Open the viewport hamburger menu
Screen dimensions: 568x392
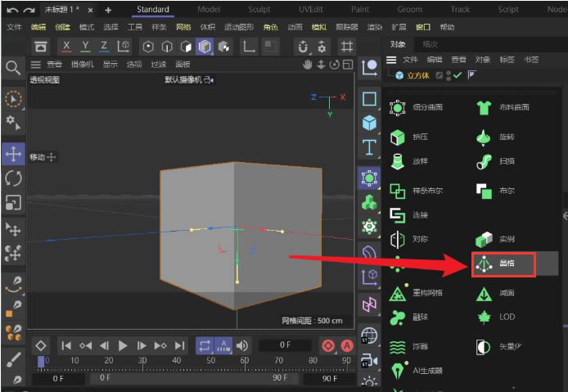(x=35, y=65)
